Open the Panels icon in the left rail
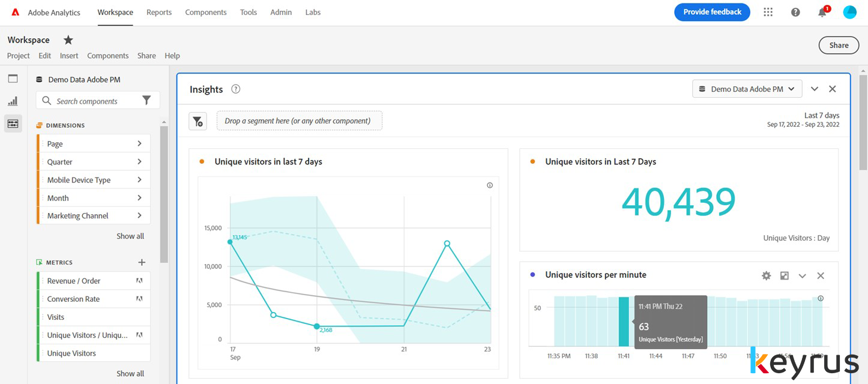This screenshot has height=384, width=868. 13,79
